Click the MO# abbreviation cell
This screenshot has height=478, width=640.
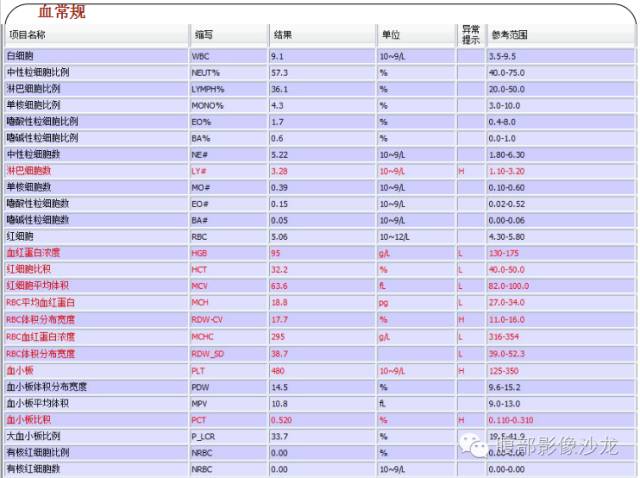point(200,188)
